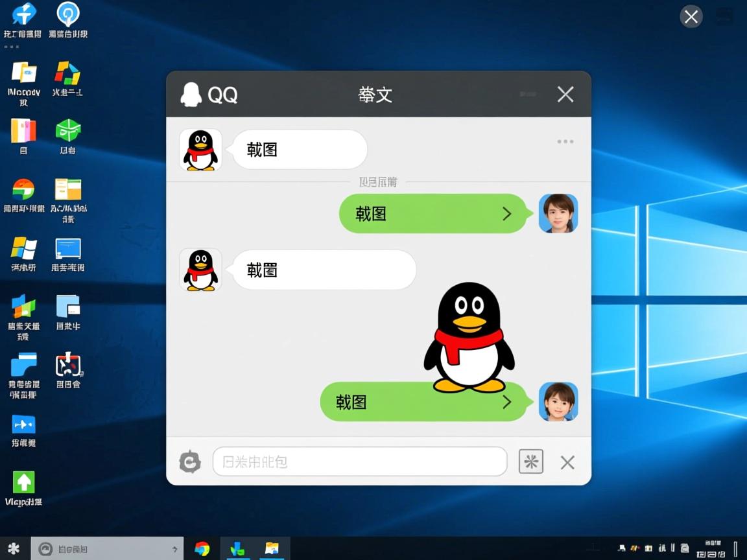The height and width of the screenshot is (560, 747).
Task: Open the three-dot options menu in the chat
Action: [x=565, y=141]
